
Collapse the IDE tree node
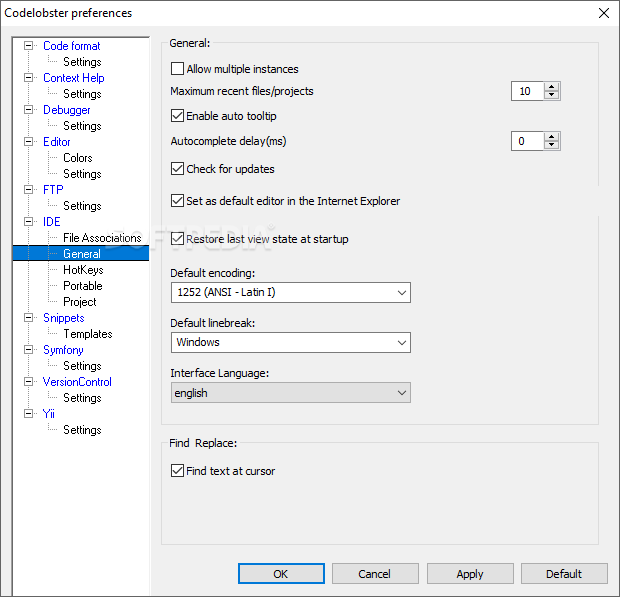pos(28,222)
